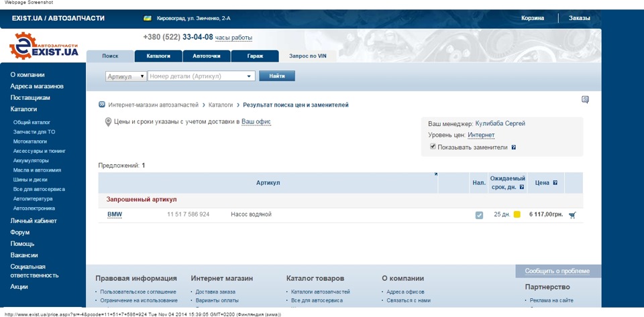Click the Найти search button
The height and width of the screenshot is (317, 644).
pyautogui.click(x=277, y=76)
